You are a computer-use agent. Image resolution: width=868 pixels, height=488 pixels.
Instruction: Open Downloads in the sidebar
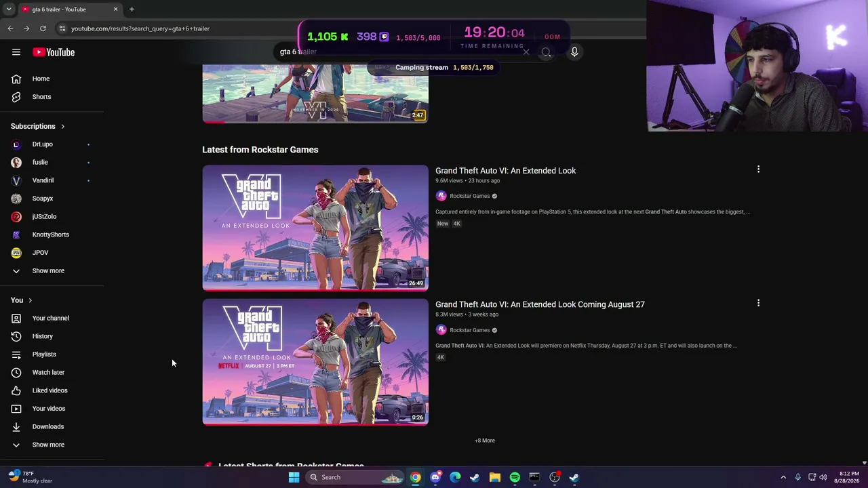click(52, 426)
